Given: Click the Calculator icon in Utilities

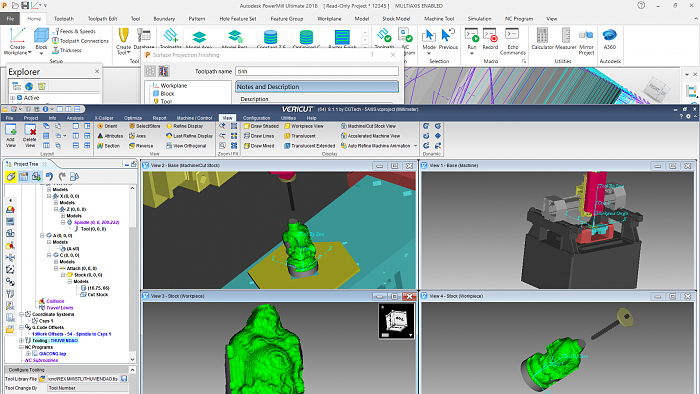Looking at the screenshot, I should coord(542,36).
